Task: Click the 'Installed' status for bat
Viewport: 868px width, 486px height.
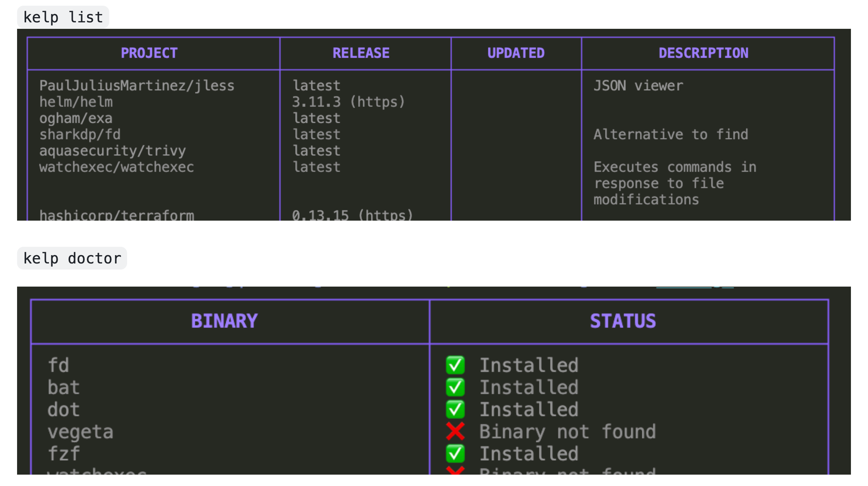Action: [x=529, y=387]
